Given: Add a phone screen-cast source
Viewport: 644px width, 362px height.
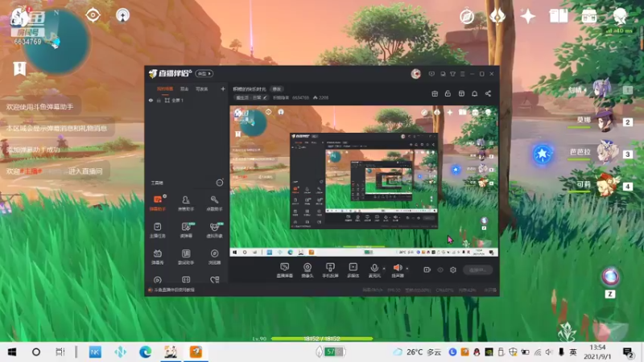Looking at the screenshot, I should 330,270.
